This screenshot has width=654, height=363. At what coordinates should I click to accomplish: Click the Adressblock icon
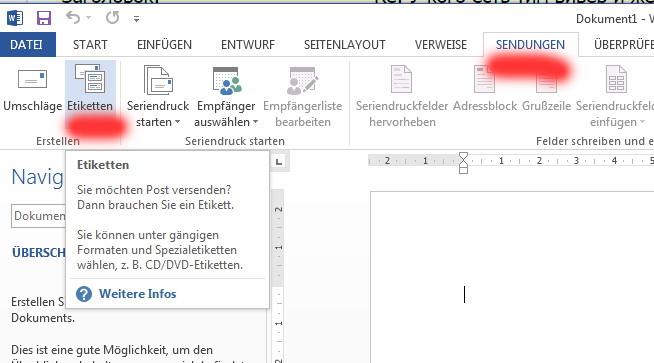tap(485, 79)
